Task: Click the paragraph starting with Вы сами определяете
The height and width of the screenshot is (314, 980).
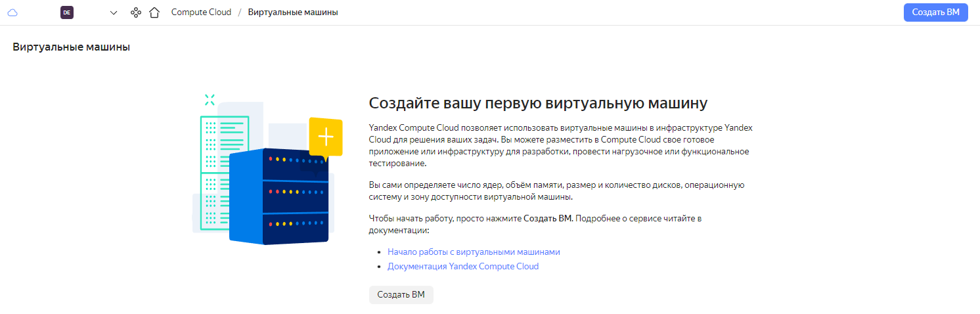Action: tap(556, 191)
